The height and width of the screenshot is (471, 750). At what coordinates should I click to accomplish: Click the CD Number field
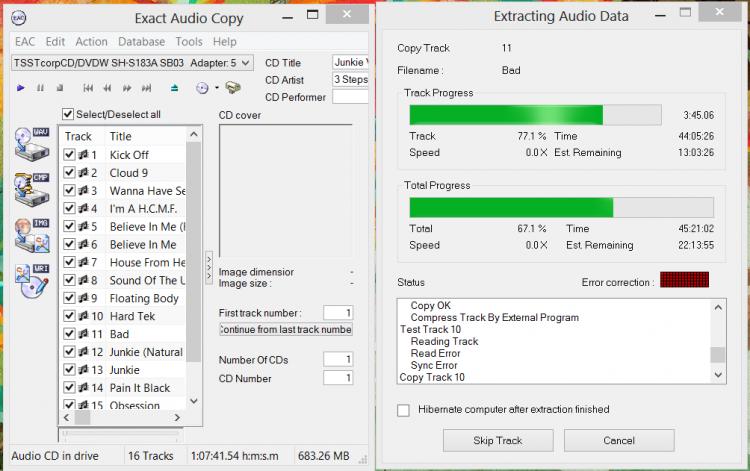pyautogui.click(x=338, y=378)
